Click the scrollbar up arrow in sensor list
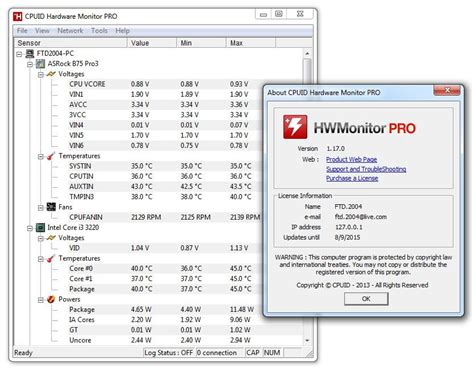Screen dimensions: 474x371 [307, 53]
